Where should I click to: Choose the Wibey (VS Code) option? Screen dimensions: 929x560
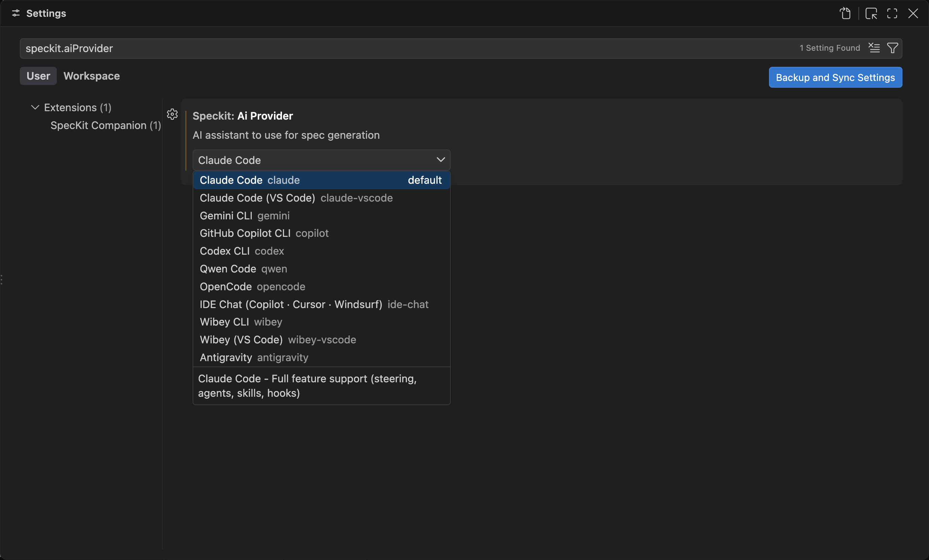pyautogui.click(x=321, y=340)
